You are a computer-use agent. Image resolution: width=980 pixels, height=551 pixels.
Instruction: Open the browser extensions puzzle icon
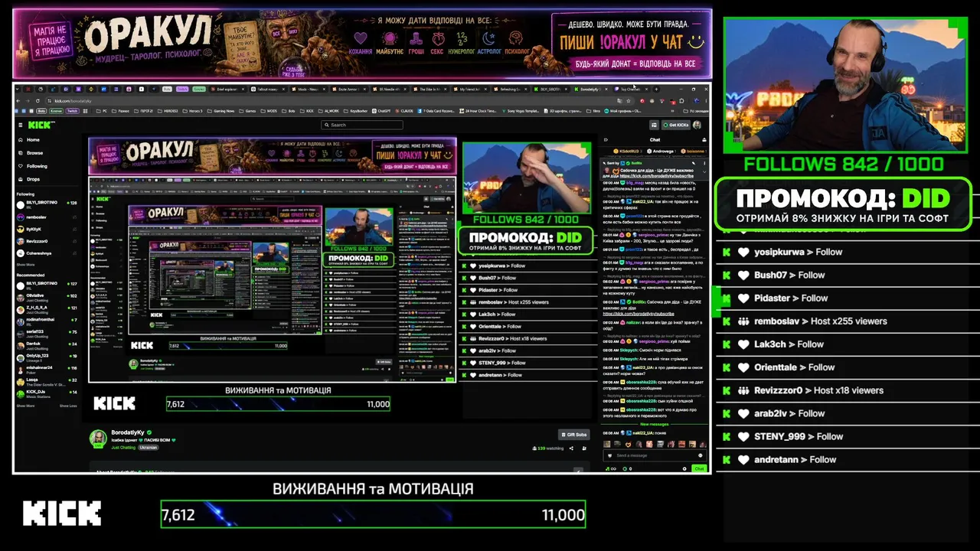[681, 100]
